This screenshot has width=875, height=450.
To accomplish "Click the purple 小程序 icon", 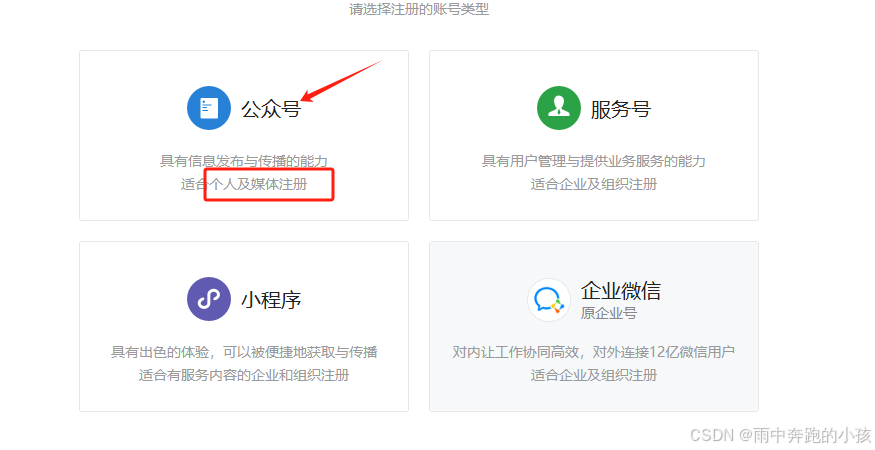I will click(x=209, y=299).
